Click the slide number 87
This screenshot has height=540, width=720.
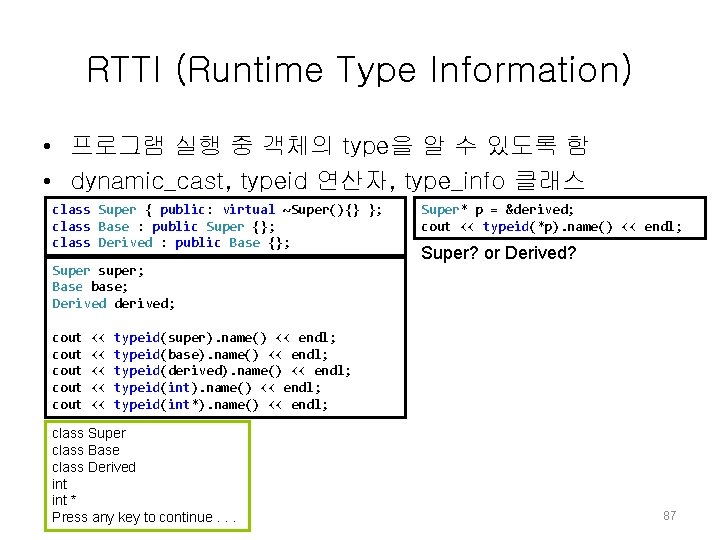[669, 516]
